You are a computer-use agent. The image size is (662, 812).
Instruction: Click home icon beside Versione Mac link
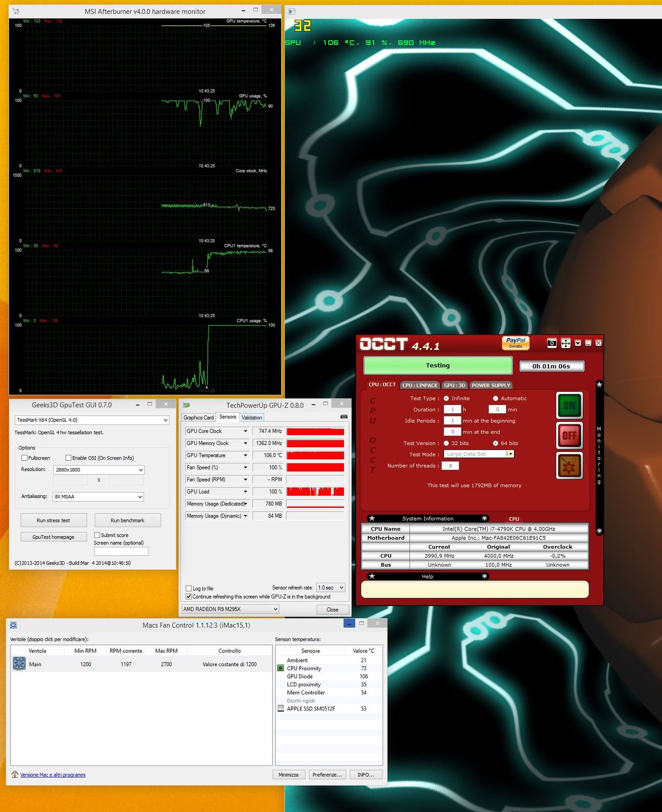(14, 774)
